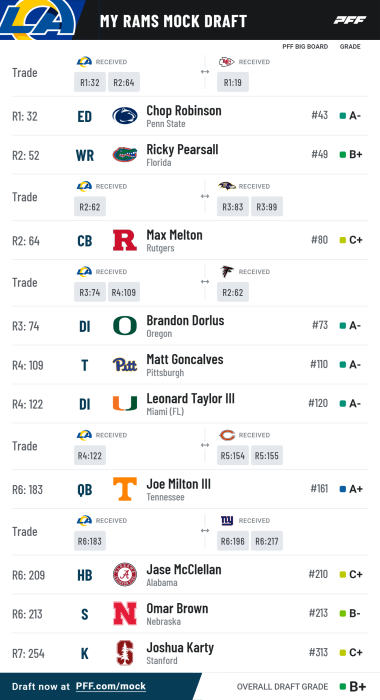Click the Stanford tree logo

coord(125,653)
